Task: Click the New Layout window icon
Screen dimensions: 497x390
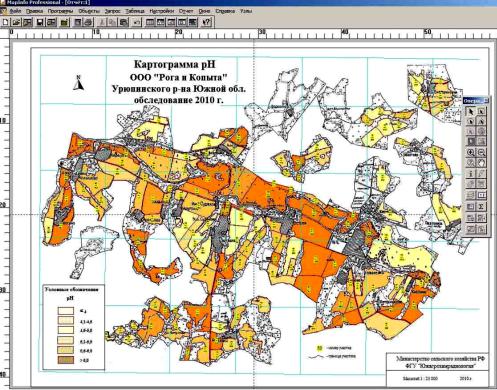Action: (182, 22)
